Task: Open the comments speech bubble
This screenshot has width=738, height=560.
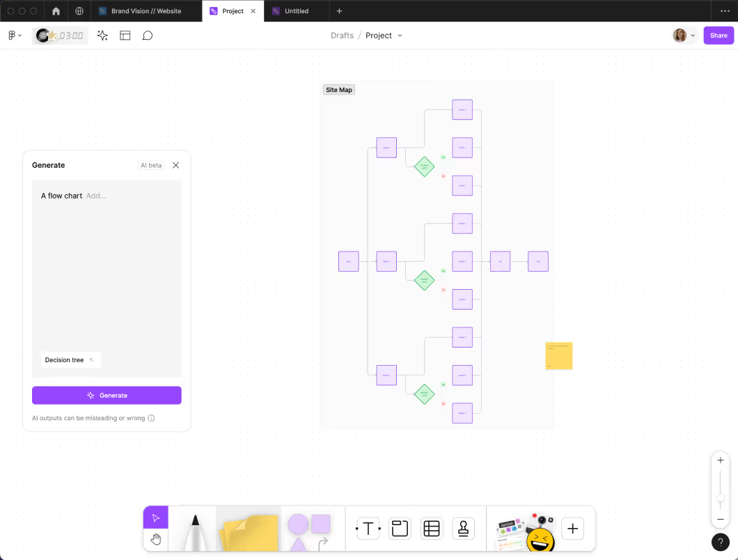Action: coord(148,36)
